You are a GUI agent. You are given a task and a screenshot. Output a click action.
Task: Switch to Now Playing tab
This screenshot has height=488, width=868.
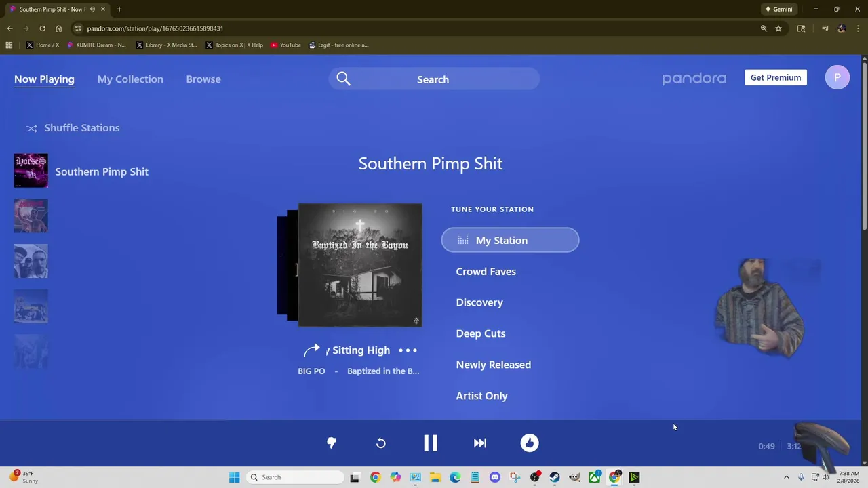44,79
